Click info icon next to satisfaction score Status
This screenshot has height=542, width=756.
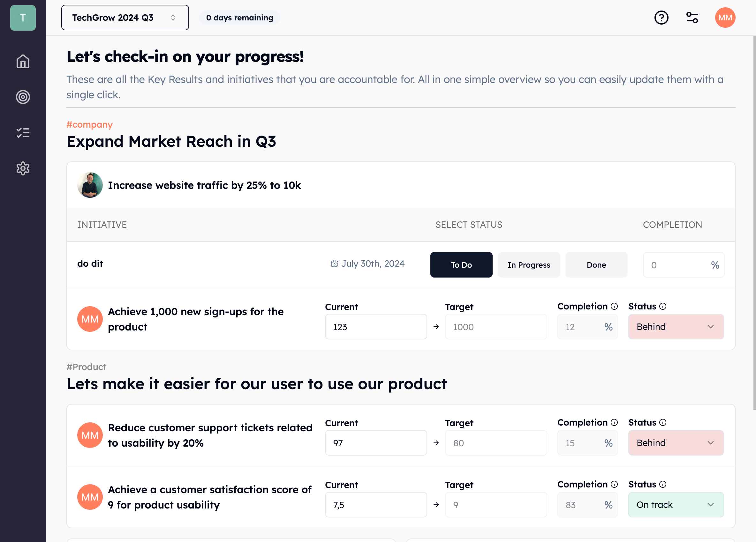point(663,484)
